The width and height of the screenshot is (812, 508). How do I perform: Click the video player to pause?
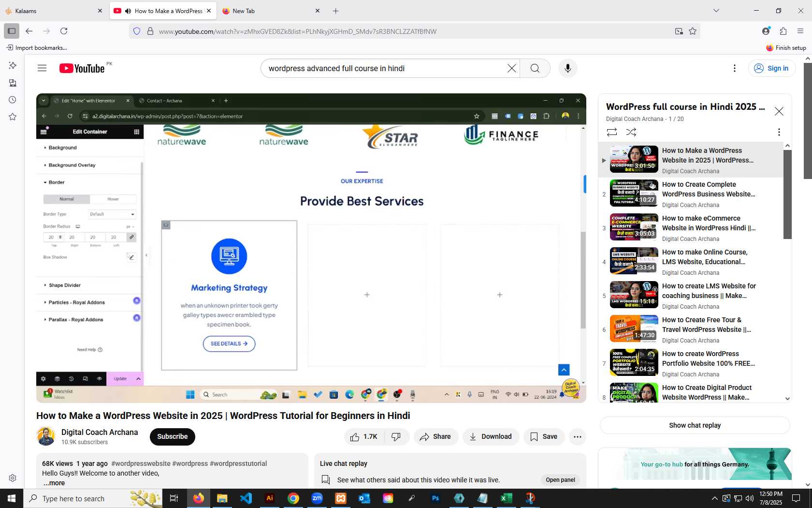311,248
